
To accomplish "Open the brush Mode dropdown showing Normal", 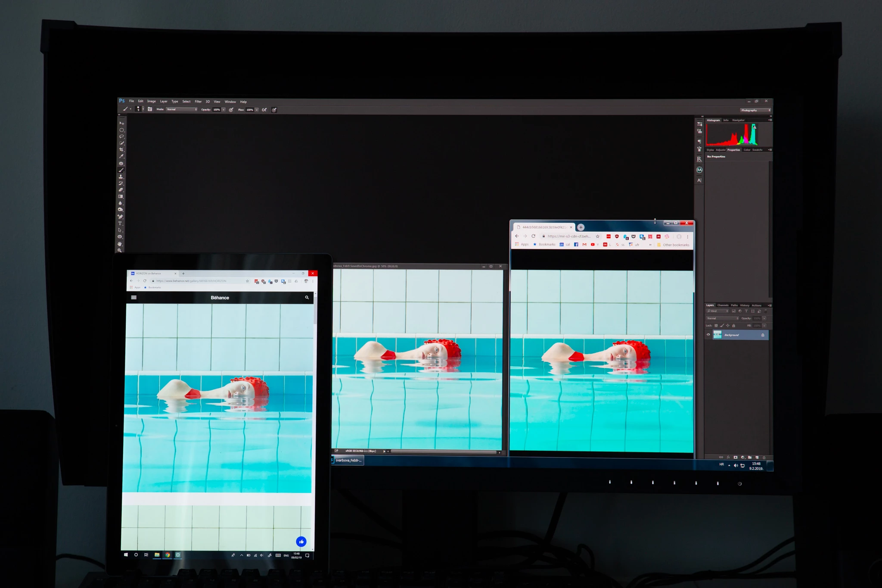I will pos(182,109).
